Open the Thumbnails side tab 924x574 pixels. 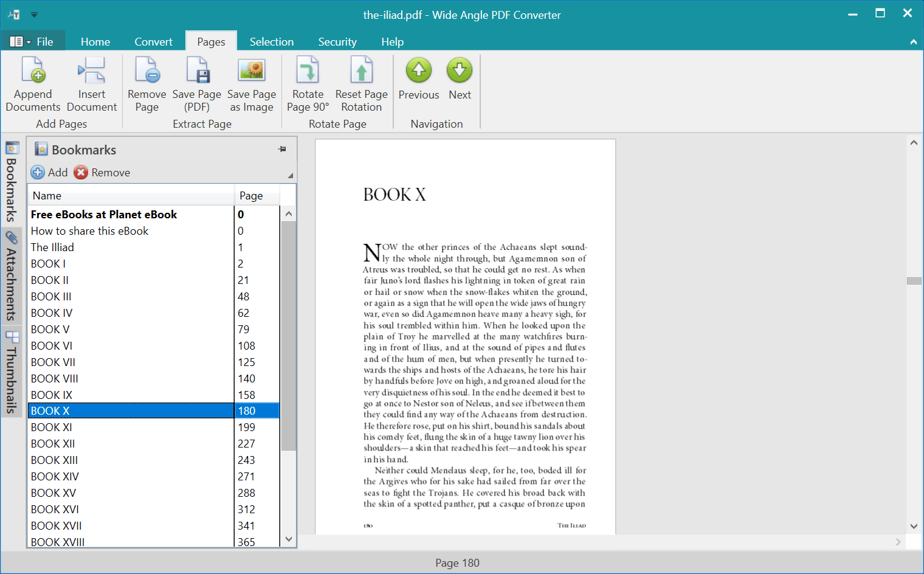(11, 372)
